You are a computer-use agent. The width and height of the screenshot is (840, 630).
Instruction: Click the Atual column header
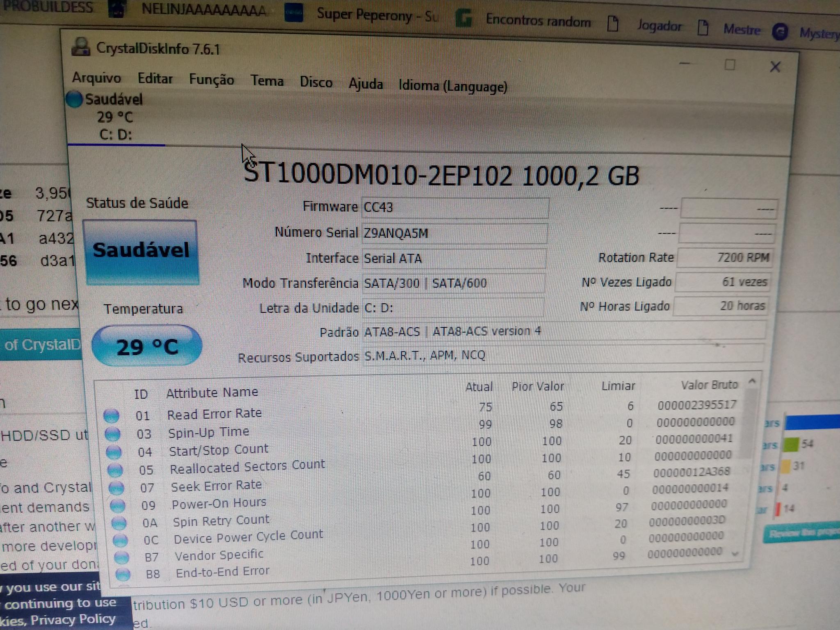click(479, 387)
